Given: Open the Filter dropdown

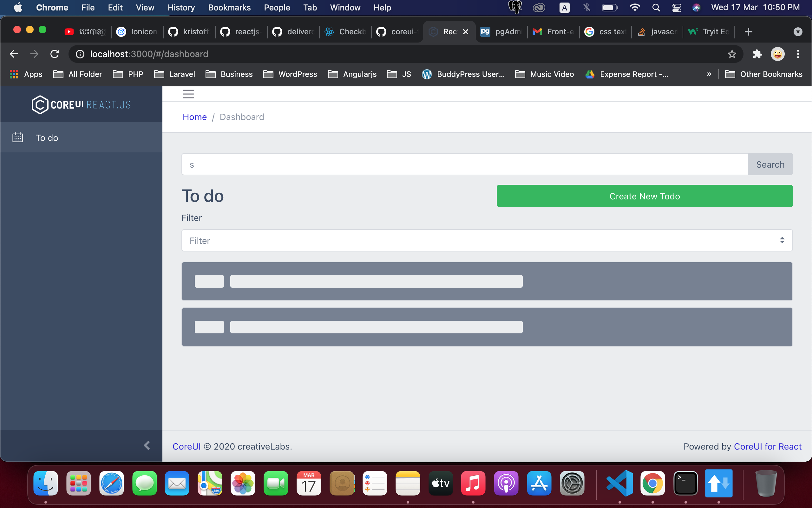Looking at the screenshot, I should coord(487,241).
